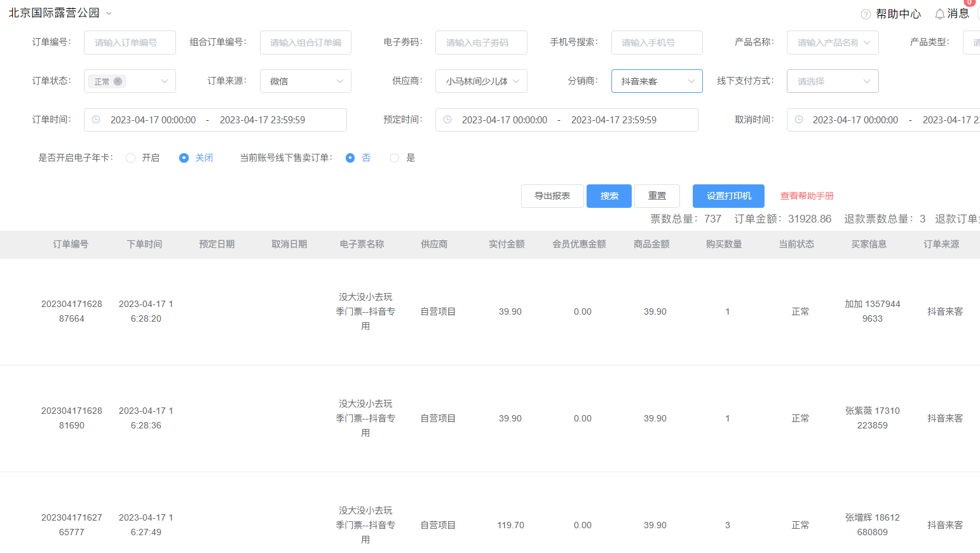Open the 查看帮助手册 help manual link
Image resolution: width=980 pixels, height=553 pixels.
[806, 196]
